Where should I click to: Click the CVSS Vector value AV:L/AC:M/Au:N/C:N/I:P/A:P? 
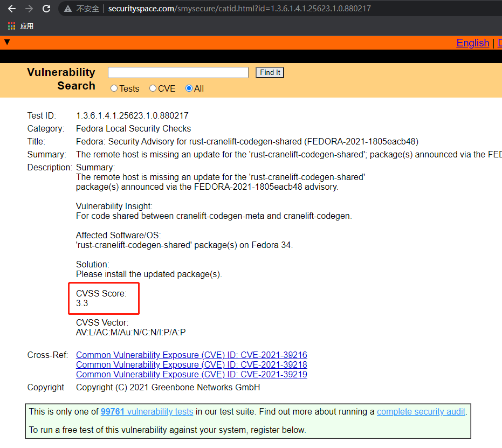(x=130, y=332)
